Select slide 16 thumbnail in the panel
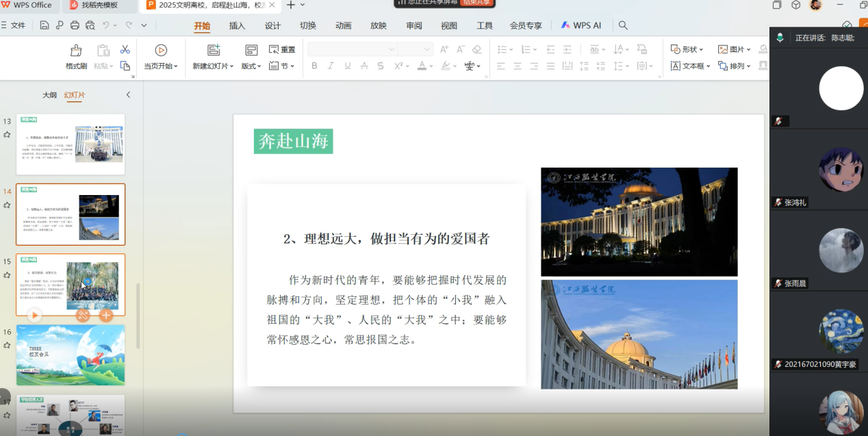The image size is (868, 436). [71, 355]
